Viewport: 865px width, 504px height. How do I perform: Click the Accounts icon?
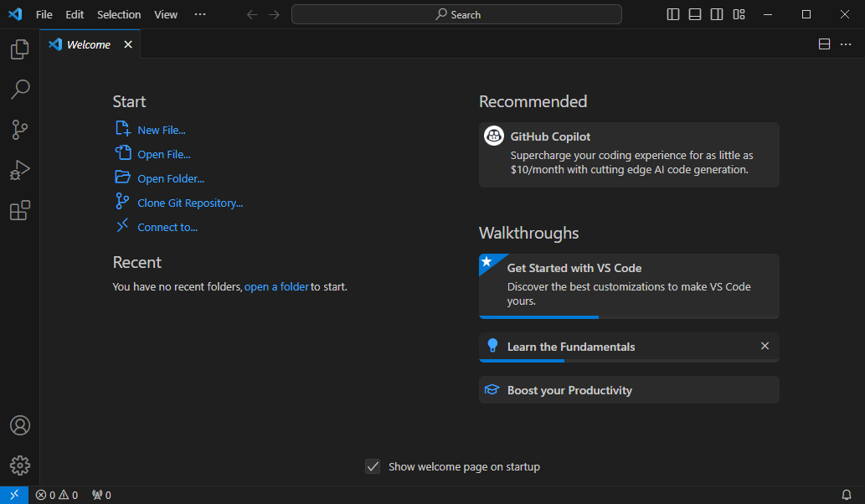click(19, 425)
